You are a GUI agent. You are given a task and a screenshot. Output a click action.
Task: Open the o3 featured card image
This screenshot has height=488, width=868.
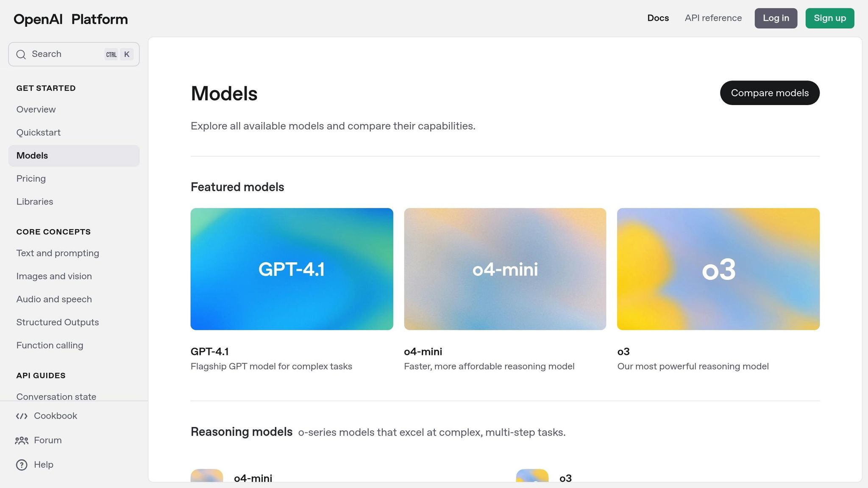pyautogui.click(x=718, y=269)
